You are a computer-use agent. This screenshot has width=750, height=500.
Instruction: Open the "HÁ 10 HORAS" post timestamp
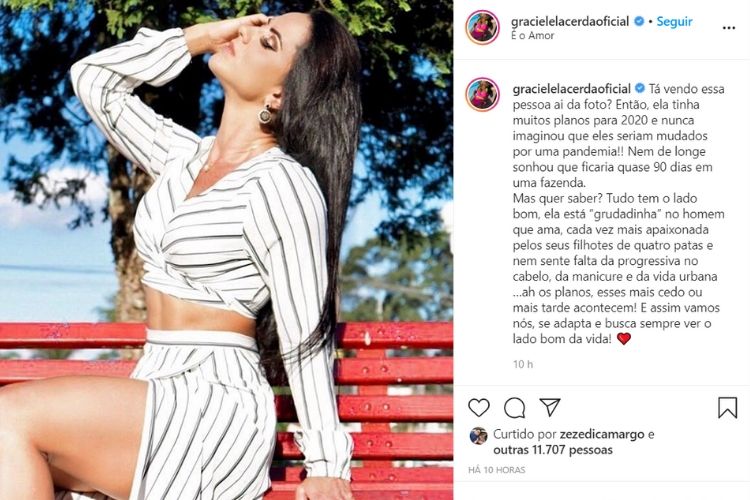pos(496,470)
